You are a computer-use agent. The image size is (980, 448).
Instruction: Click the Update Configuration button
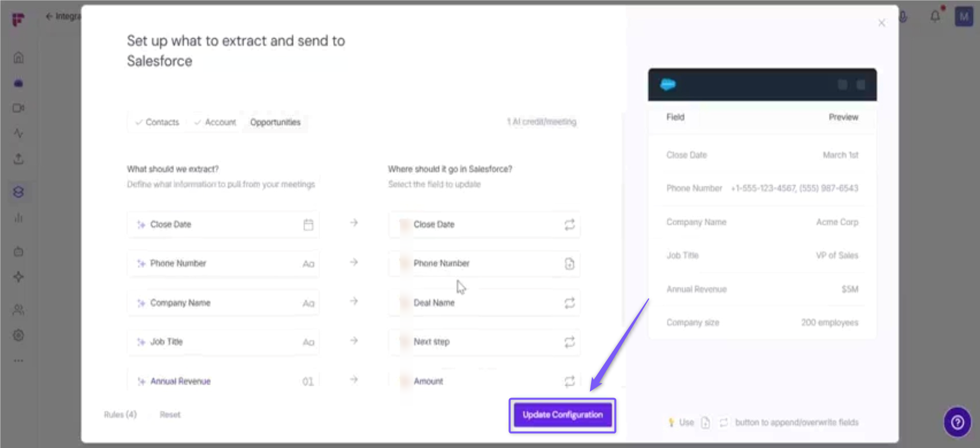[x=562, y=415]
